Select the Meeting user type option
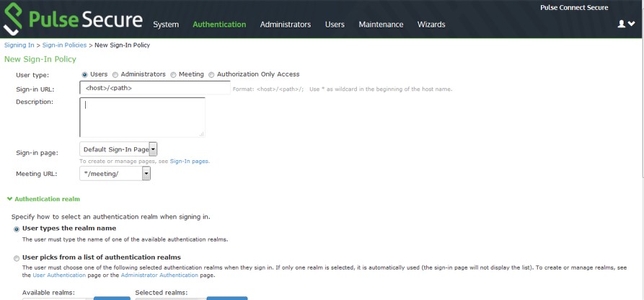Image resolution: width=644 pixels, height=300 pixels. click(x=173, y=74)
